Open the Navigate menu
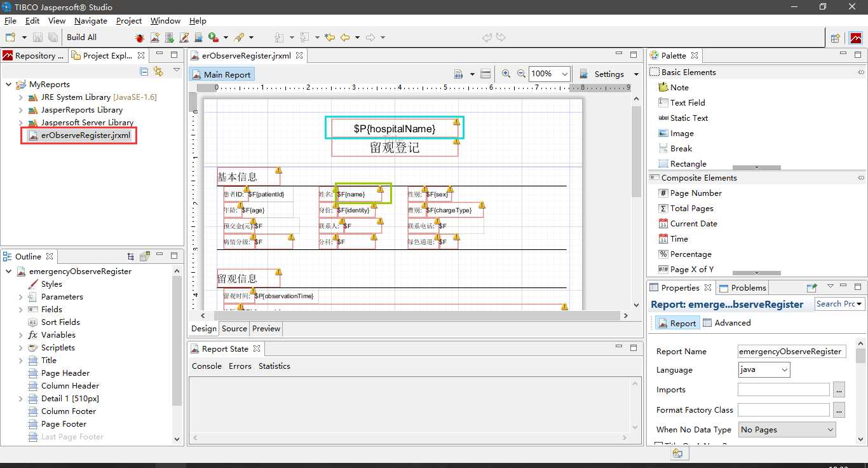Viewport: 868px width, 468px height. point(91,20)
